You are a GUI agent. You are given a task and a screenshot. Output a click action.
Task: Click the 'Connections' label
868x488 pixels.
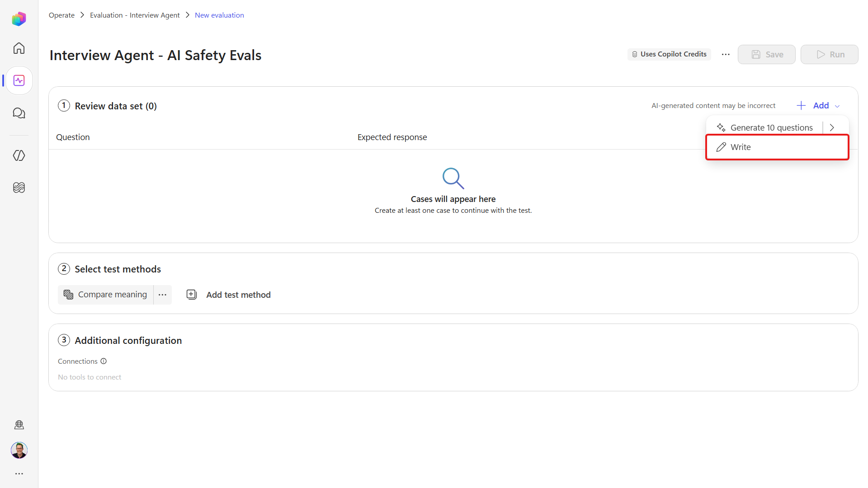tap(78, 361)
